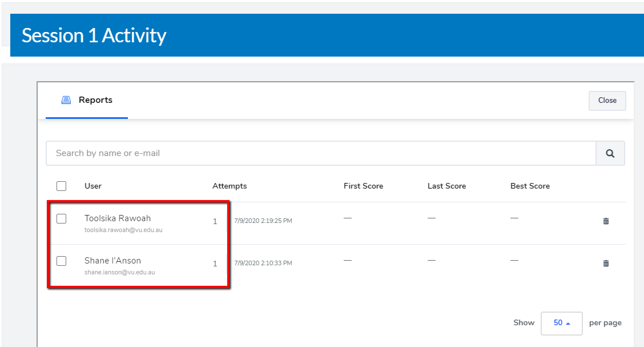Delete Shane I'Anson's report with trash icon
644x347 pixels.
606,264
